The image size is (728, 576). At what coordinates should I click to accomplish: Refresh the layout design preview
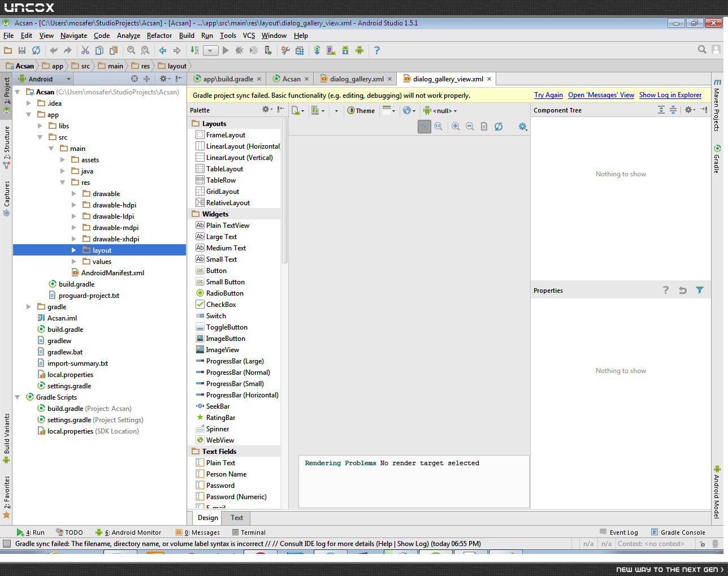(x=499, y=127)
